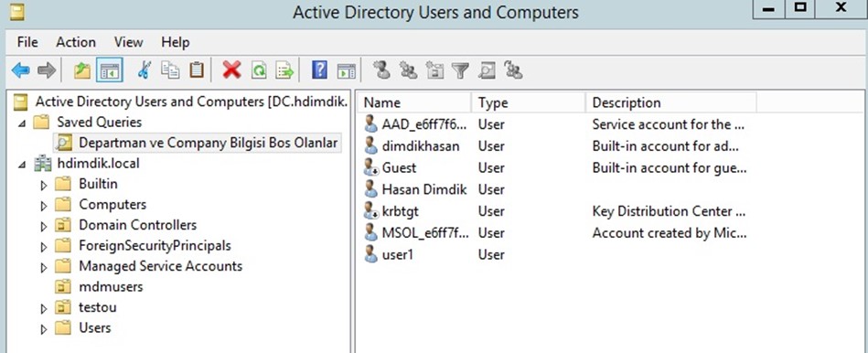Select the Computers tree item
868x353 pixels.
113,204
